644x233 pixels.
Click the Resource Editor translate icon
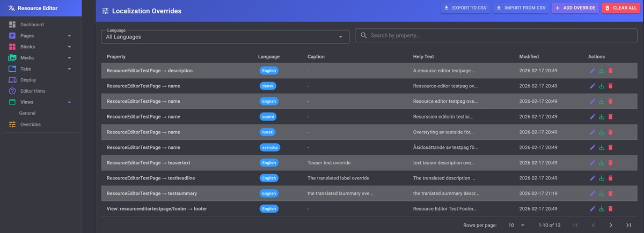click(12, 9)
